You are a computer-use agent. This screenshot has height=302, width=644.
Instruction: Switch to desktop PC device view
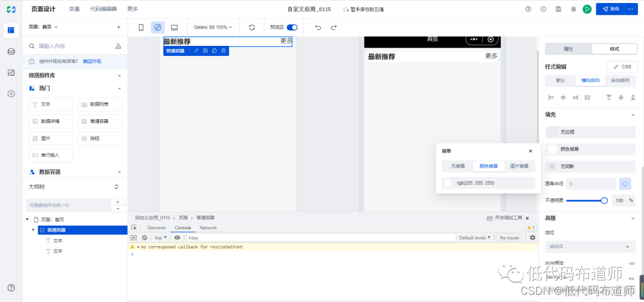coord(174,27)
